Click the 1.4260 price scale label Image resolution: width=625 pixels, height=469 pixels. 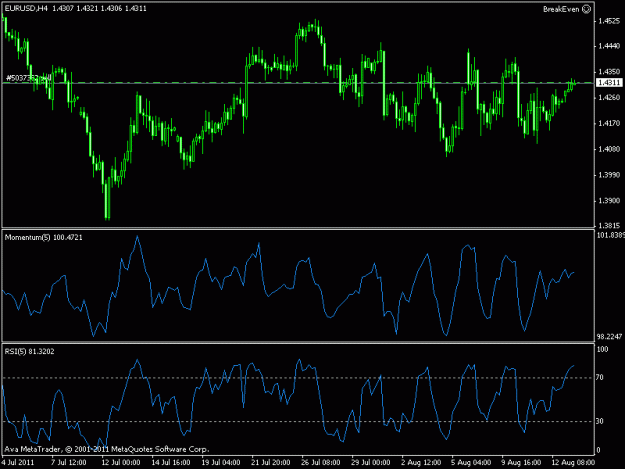pos(609,98)
